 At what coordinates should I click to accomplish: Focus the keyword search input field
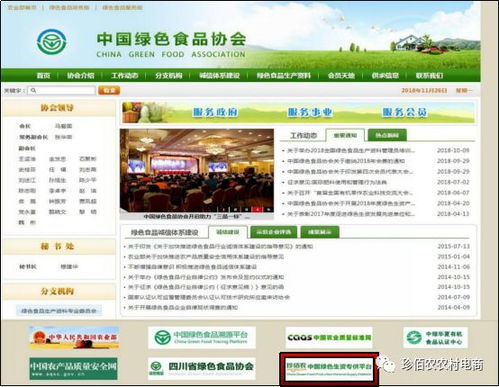pyautogui.click(x=62, y=90)
